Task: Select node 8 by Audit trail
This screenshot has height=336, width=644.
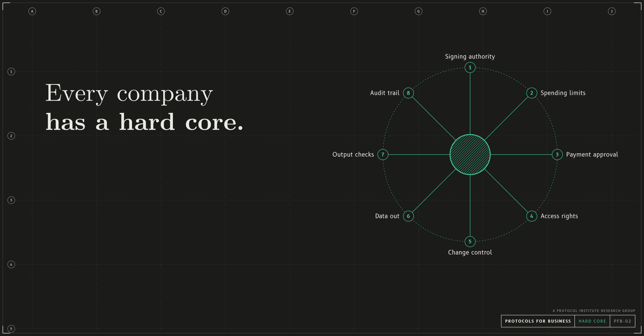Action: [408, 93]
